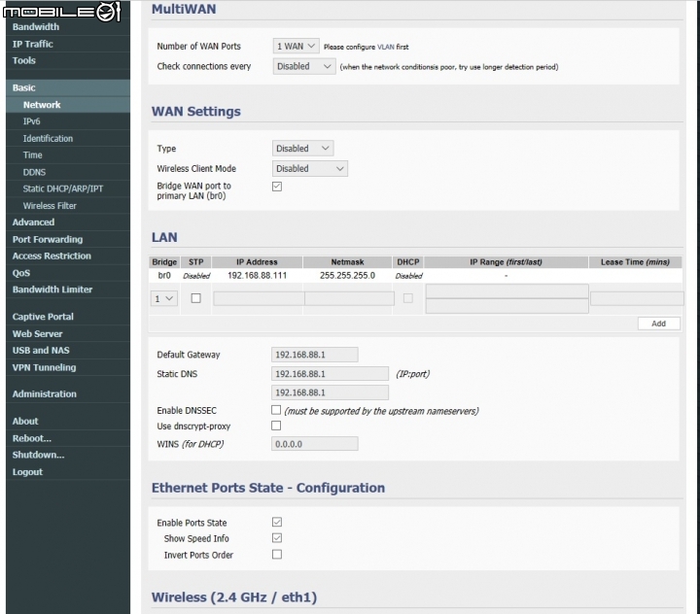Tick the STP checkbox in new bridge row
Screen dimensions: 700x614
tap(195, 298)
